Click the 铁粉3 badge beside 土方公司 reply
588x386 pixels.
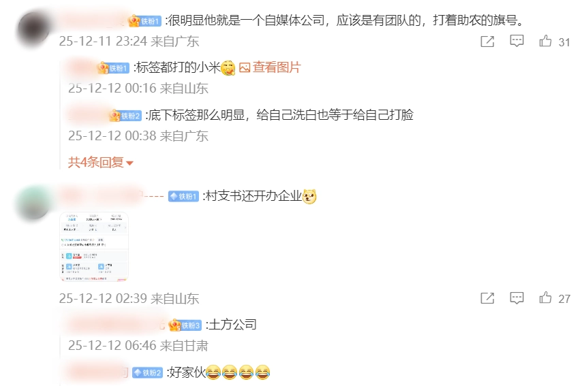pyautogui.click(x=185, y=325)
